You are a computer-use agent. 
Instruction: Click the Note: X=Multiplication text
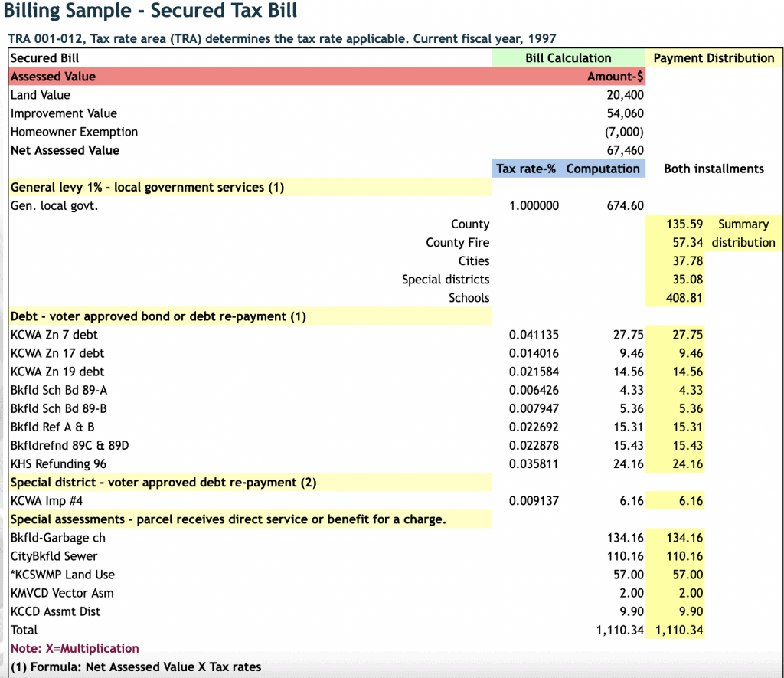click(x=73, y=648)
